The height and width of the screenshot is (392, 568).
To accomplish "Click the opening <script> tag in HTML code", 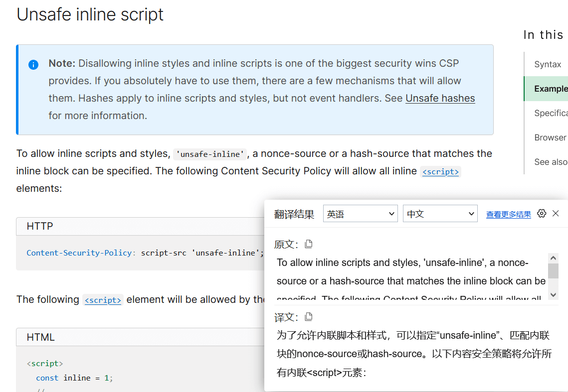I will coord(45,364).
